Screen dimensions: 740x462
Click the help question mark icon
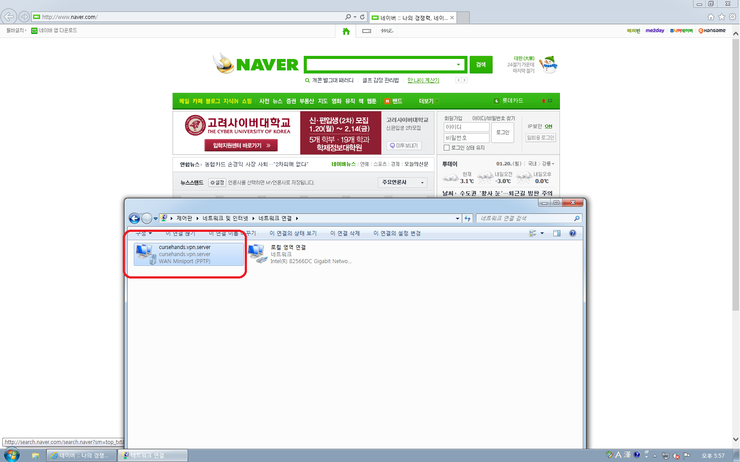[572, 233]
